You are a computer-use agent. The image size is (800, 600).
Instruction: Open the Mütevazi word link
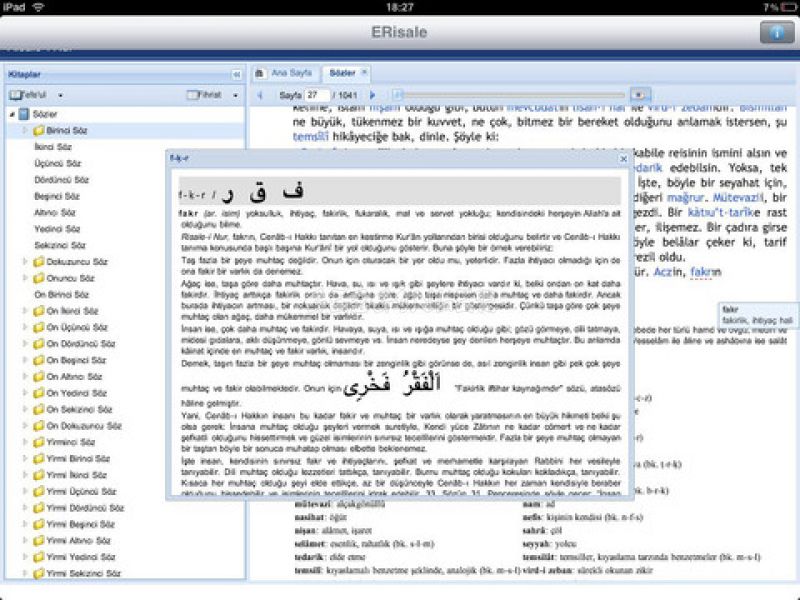tap(737, 197)
